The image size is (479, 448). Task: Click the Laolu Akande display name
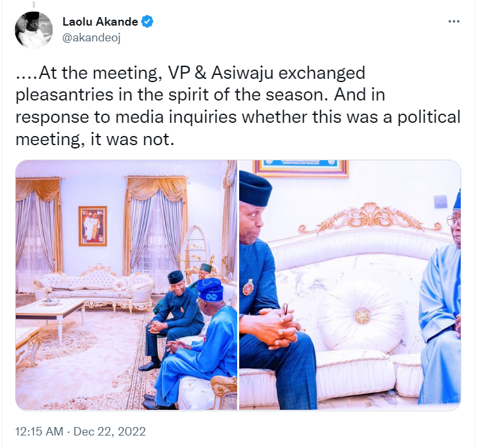click(100, 22)
